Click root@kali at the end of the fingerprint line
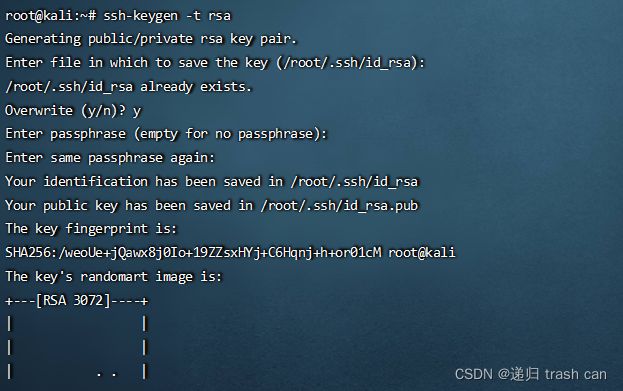The width and height of the screenshot is (623, 391). [x=422, y=253]
